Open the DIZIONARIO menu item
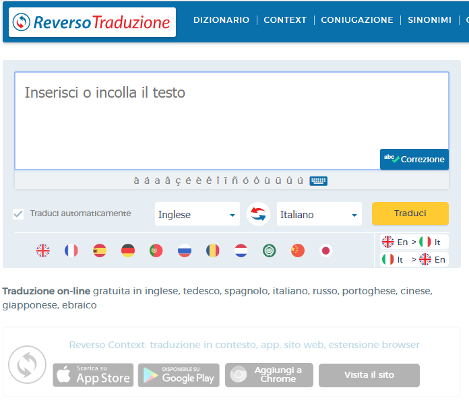 [x=221, y=20]
